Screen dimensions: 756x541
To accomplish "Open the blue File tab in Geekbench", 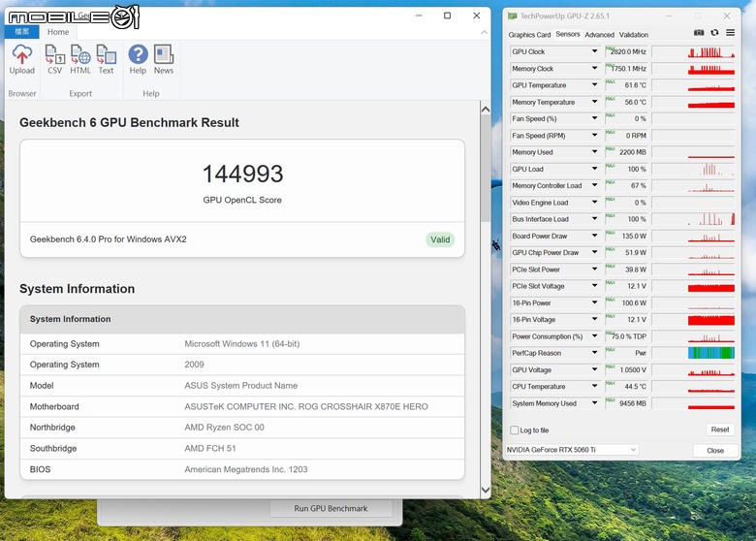I will pos(21,32).
